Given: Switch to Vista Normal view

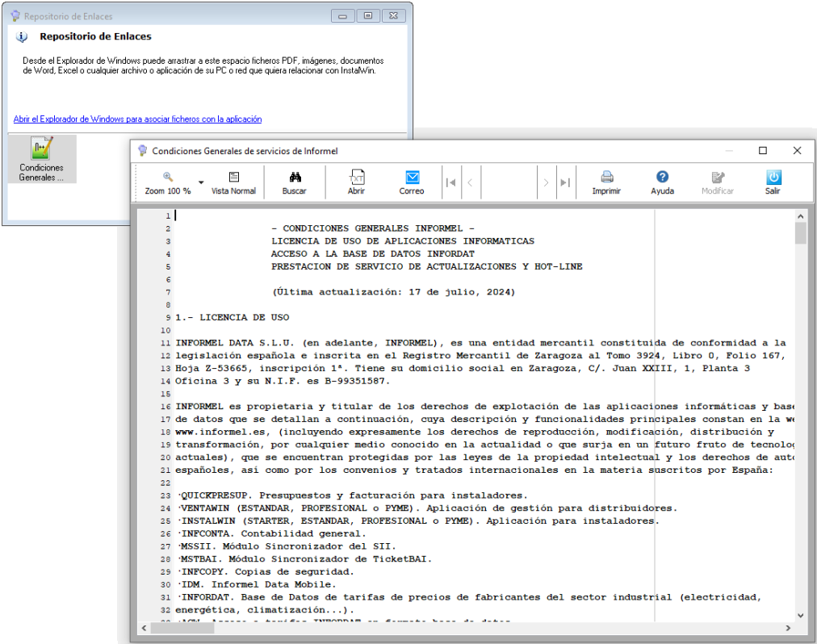Looking at the screenshot, I should click(233, 183).
